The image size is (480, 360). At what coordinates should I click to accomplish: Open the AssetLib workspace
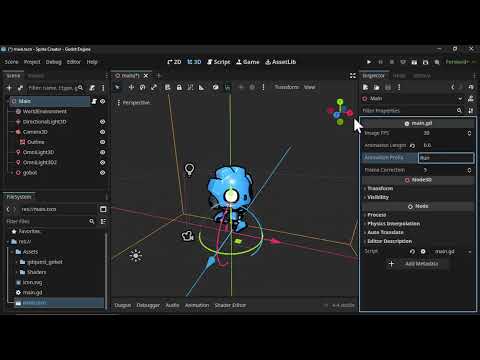point(280,62)
